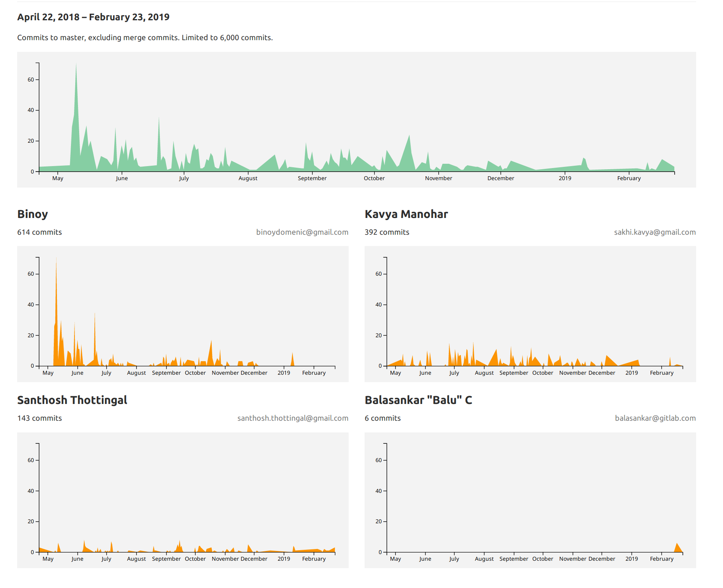Select the Binoy contributor heading
Viewport: 723px width, 588px height.
[x=33, y=214]
